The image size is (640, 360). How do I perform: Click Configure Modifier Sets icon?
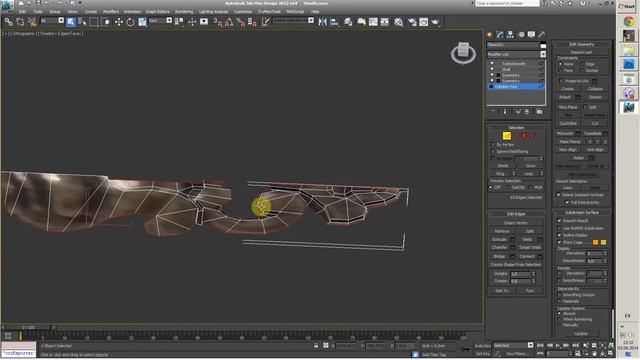(x=539, y=111)
